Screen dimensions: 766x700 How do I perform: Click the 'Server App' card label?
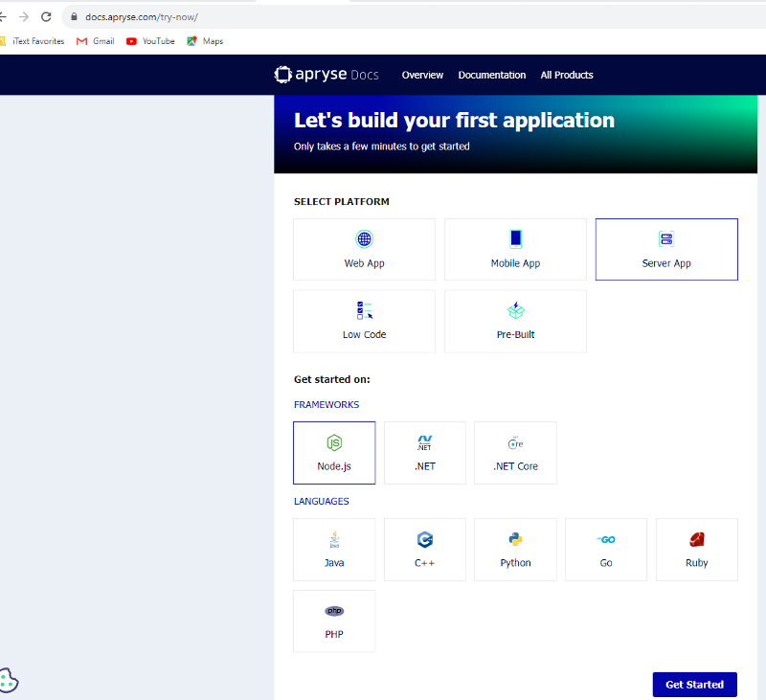[666, 263]
